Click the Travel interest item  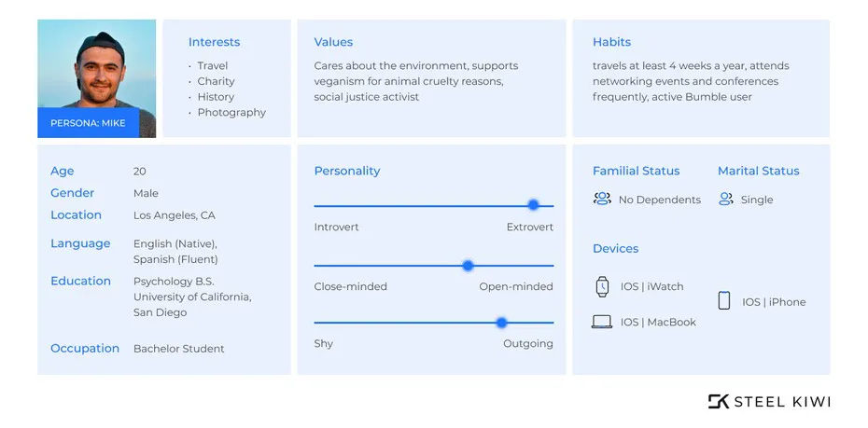213,66
